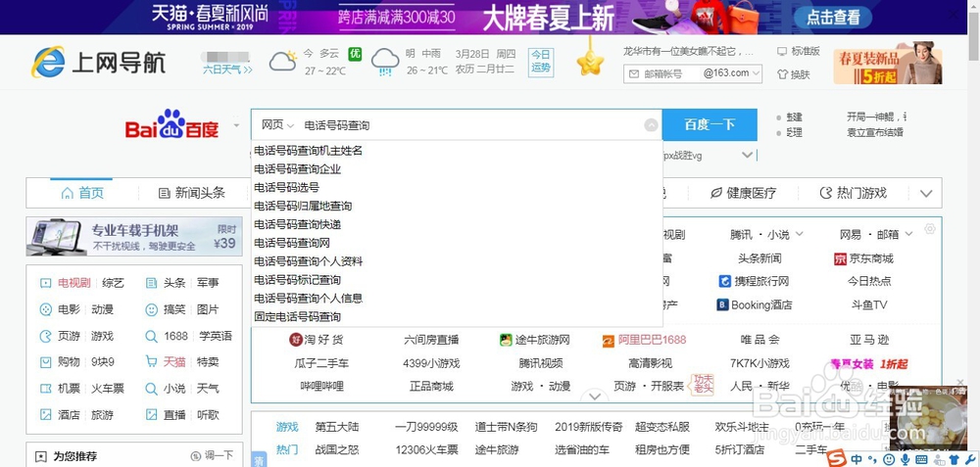Click the 标准版 monitor icon
The image size is (980, 467).
[x=782, y=51]
